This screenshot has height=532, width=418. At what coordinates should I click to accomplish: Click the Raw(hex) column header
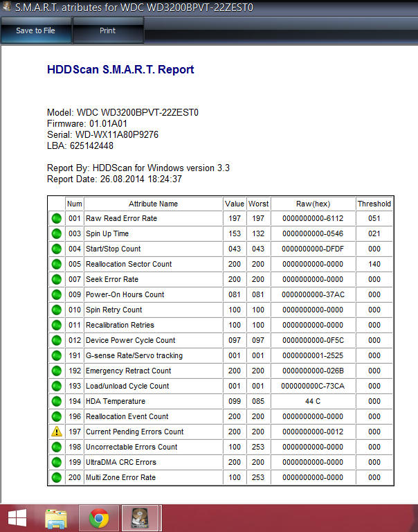pos(312,204)
